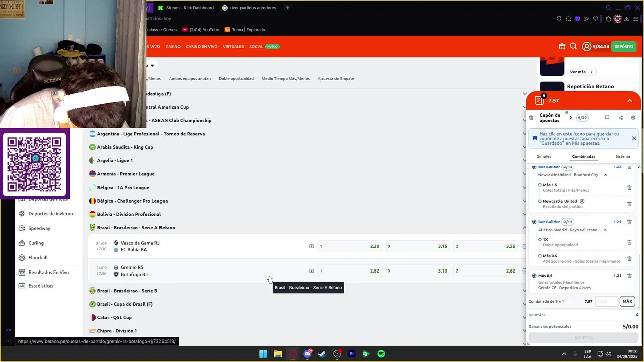Open live stream icon for Gremio RS match
Screen dimensions: 644x362
click(x=312, y=271)
